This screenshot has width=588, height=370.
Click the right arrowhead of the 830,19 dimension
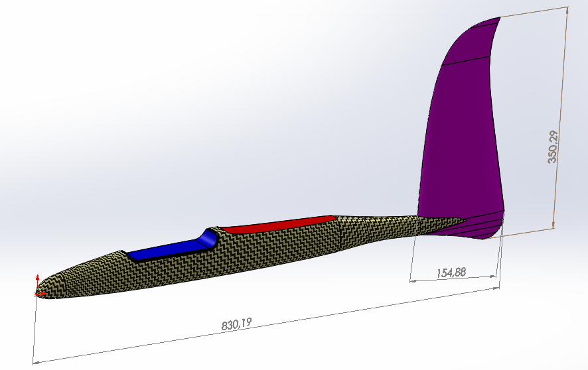[x=496, y=288]
